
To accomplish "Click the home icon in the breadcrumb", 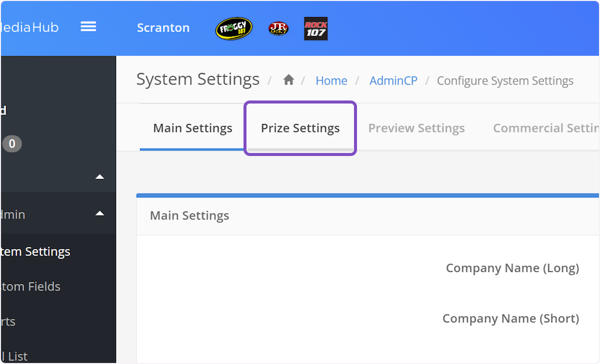I will click(288, 79).
